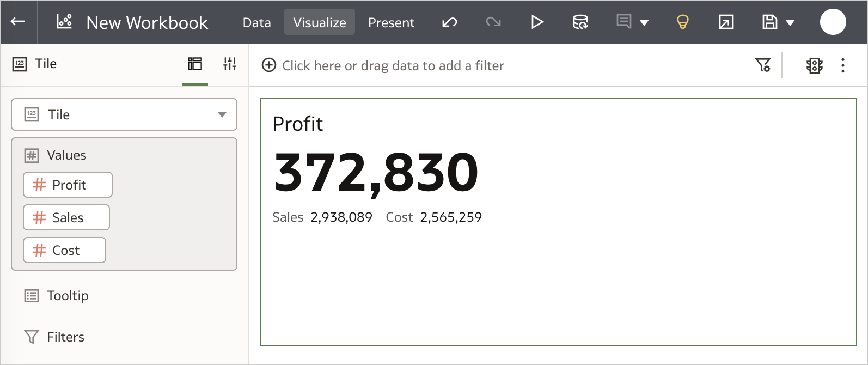The image size is (868, 365).
Task: Click the Save disk icon
Action: (x=769, y=22)
